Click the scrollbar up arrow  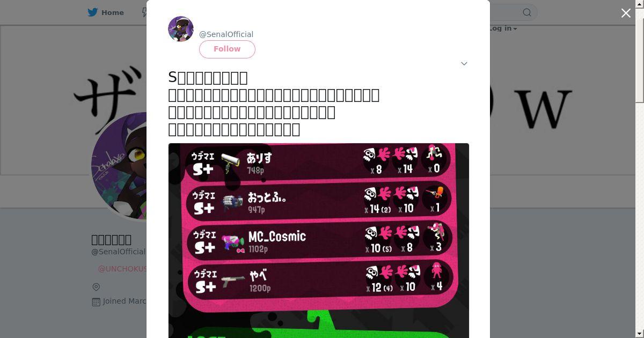640,4
